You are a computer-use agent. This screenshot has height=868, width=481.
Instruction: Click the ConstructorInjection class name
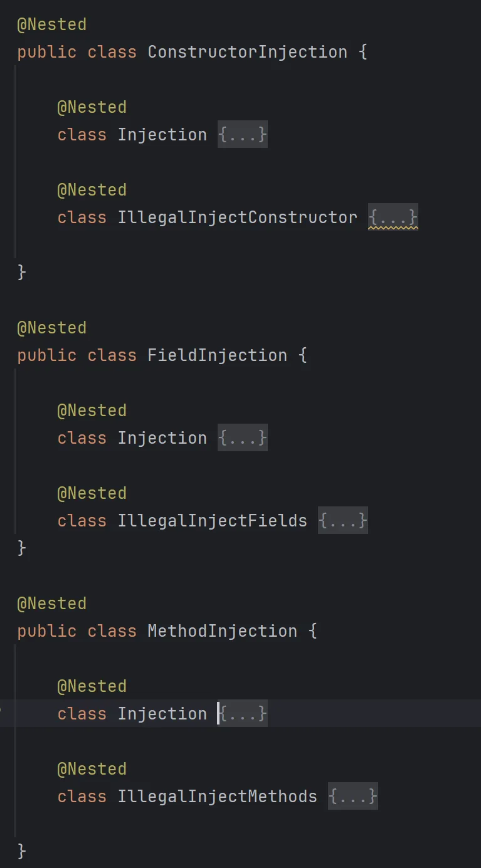[x=247, y=52]
